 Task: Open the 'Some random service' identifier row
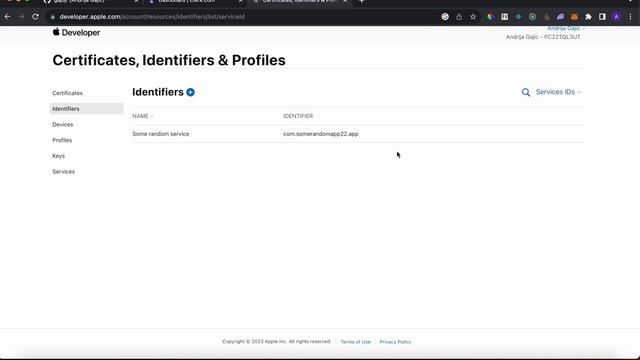[358, 134]
